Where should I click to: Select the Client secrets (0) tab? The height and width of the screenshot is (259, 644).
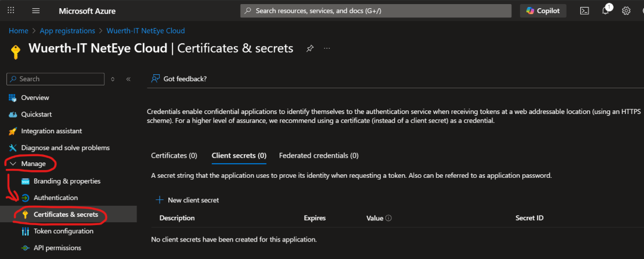[x=239, y=156]
